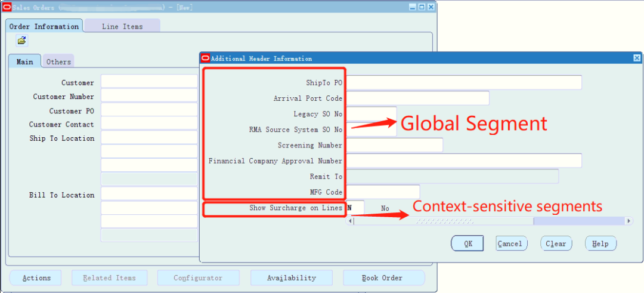Focus the Ship To Location field
644x293 pixels.
[150, 137]
